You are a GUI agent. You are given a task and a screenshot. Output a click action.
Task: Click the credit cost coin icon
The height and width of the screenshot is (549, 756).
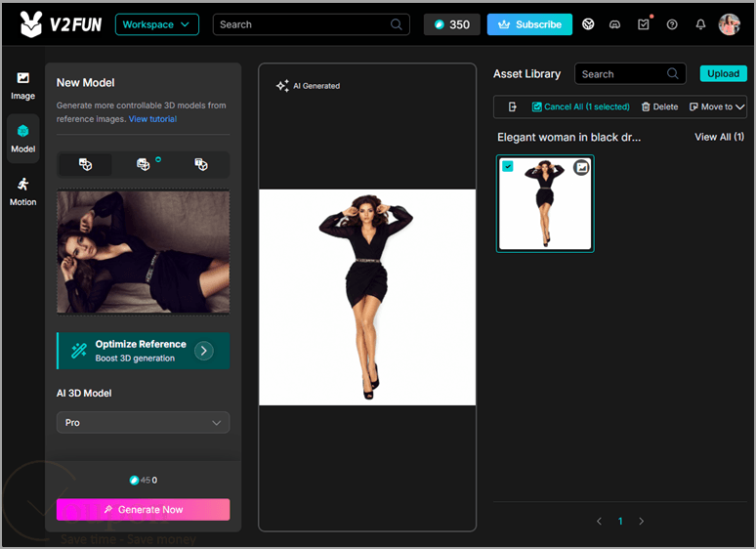click(134, 480)
